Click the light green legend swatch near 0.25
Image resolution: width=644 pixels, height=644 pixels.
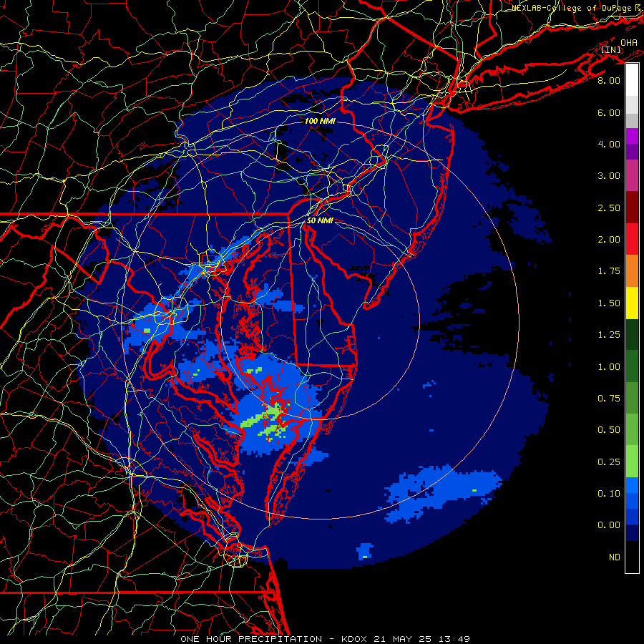click(x=632, y=462)
